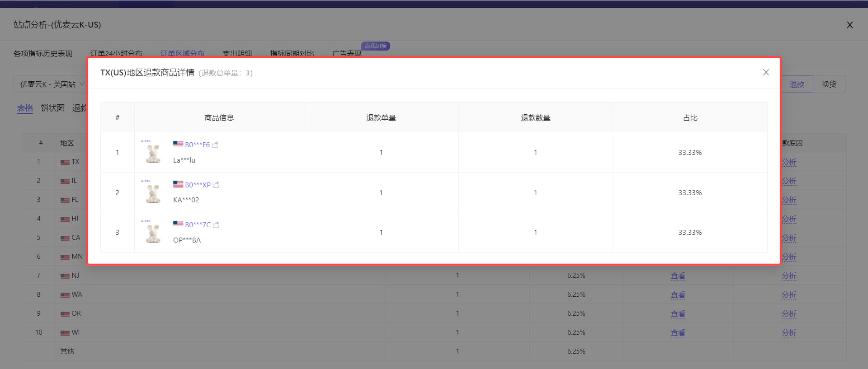This screenshot has width=868, height=369.
Task: Open external link icon next to B0***F6
Action: 215,145
